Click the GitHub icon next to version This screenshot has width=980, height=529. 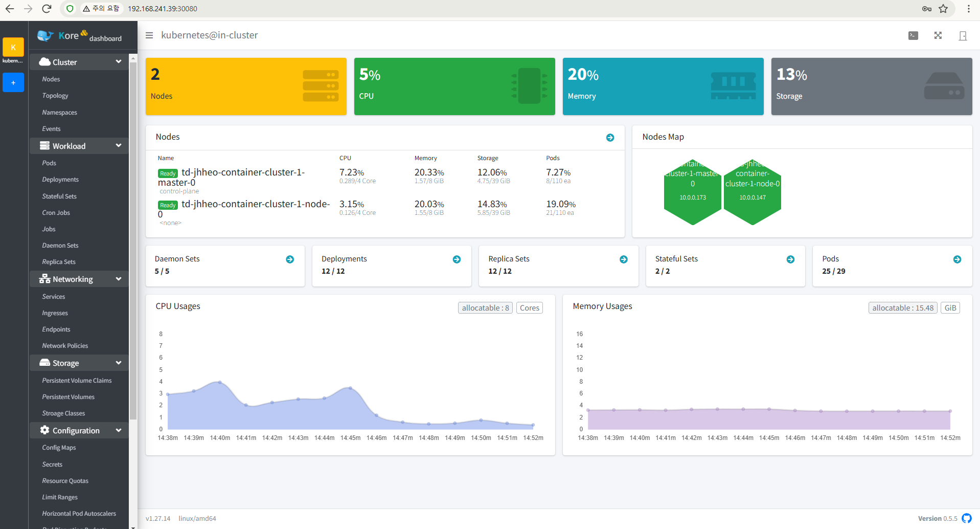[966, 518]
